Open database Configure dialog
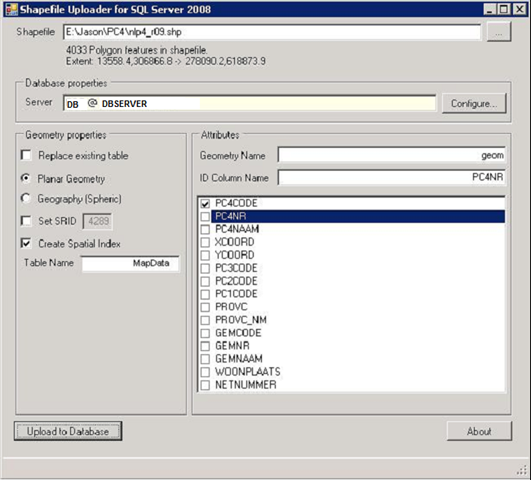This screenshot has width=531, height=480. (x=474, y=104)
